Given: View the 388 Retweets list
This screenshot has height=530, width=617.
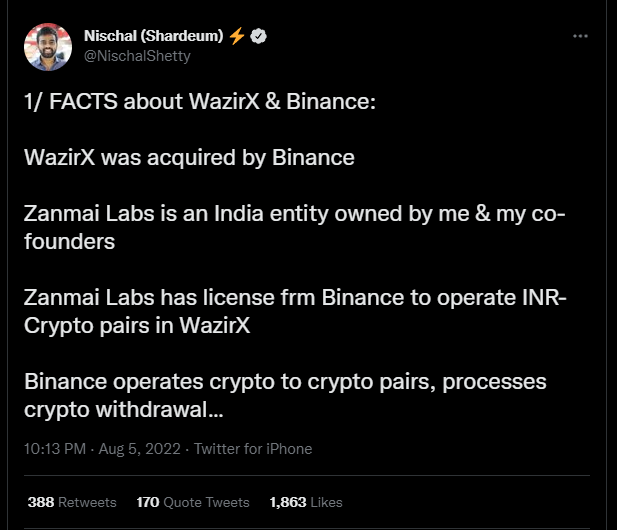Looking at the screenshot, I should click(x=72, y=502).
